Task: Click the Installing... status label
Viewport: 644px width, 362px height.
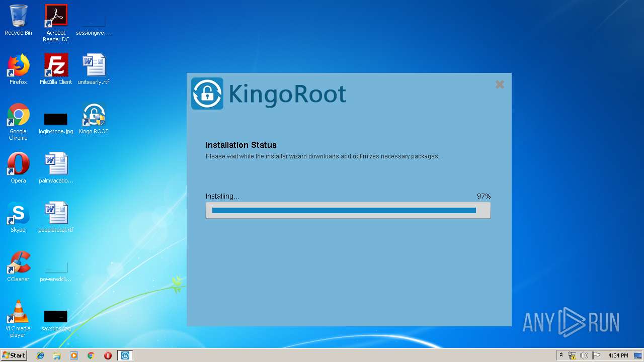Action: [x=223, y=196]
